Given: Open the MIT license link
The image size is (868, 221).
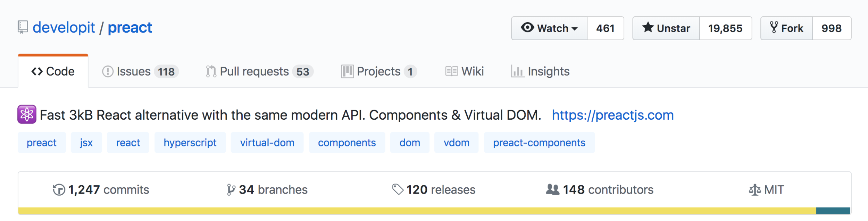Looking at the screenshot, I should point(766,190).
